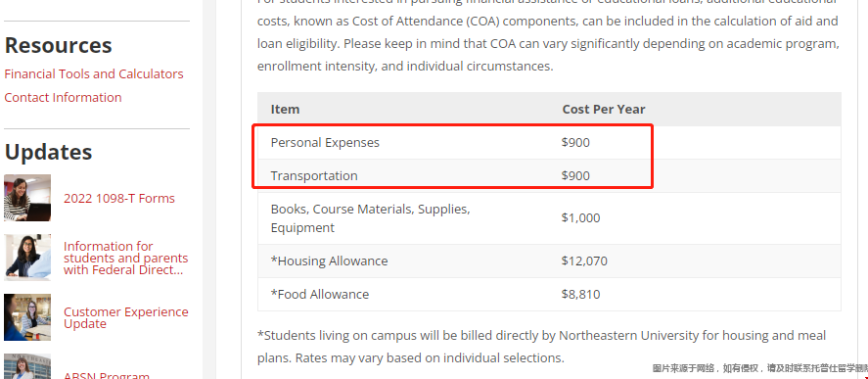Click the 2022 1098-T Forms thumbnail image

tap(27, 198)
